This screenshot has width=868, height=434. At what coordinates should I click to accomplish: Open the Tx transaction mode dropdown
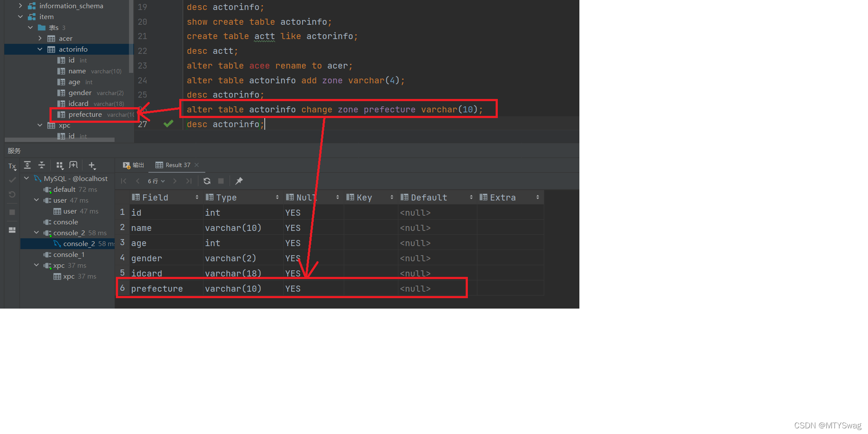pos(12,167)
